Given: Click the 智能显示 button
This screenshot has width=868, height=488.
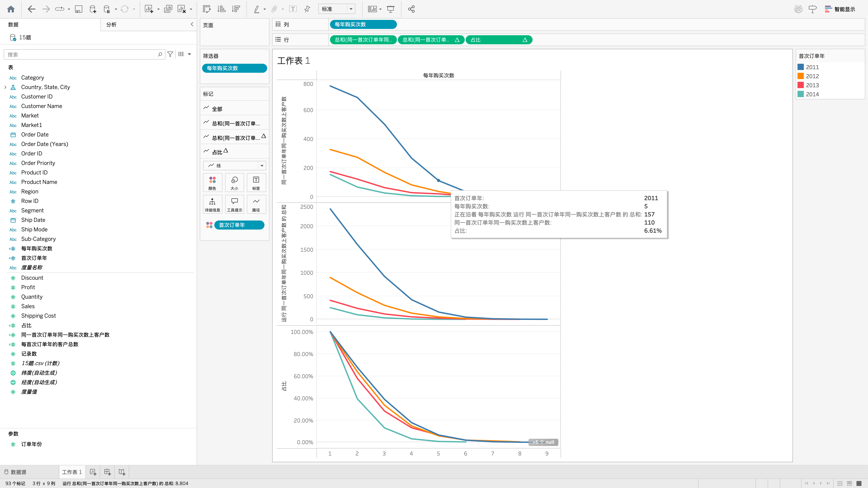Looking at the screenshot, I should coord(840,9).
